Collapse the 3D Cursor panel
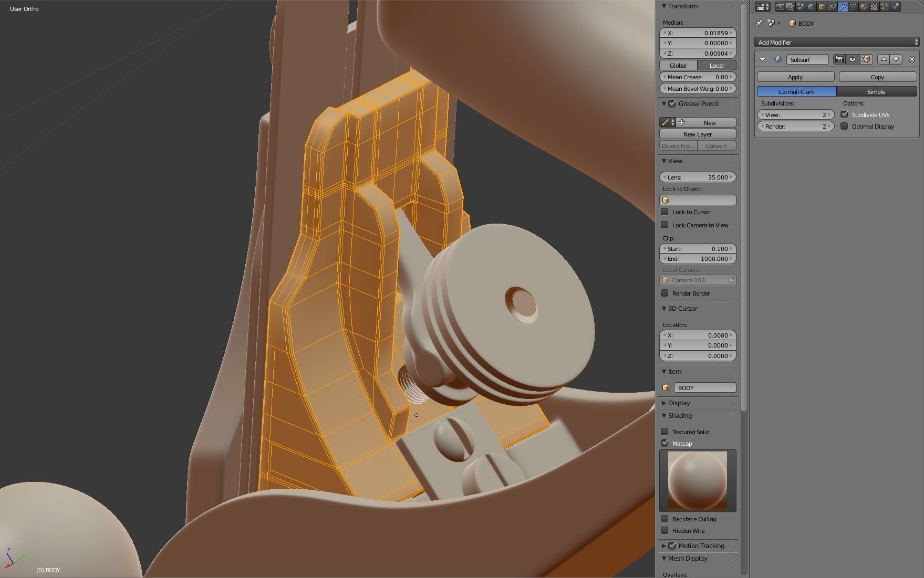The height and width of the screenshot is (578, 924). [664, 308]
